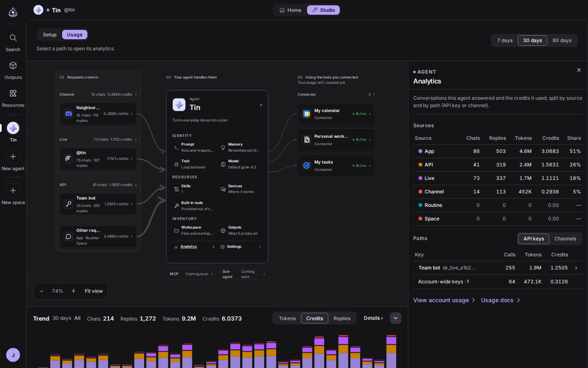Open the Workspace inventory item
This screenshot has width=588, height=368.
tap(194, 230)
